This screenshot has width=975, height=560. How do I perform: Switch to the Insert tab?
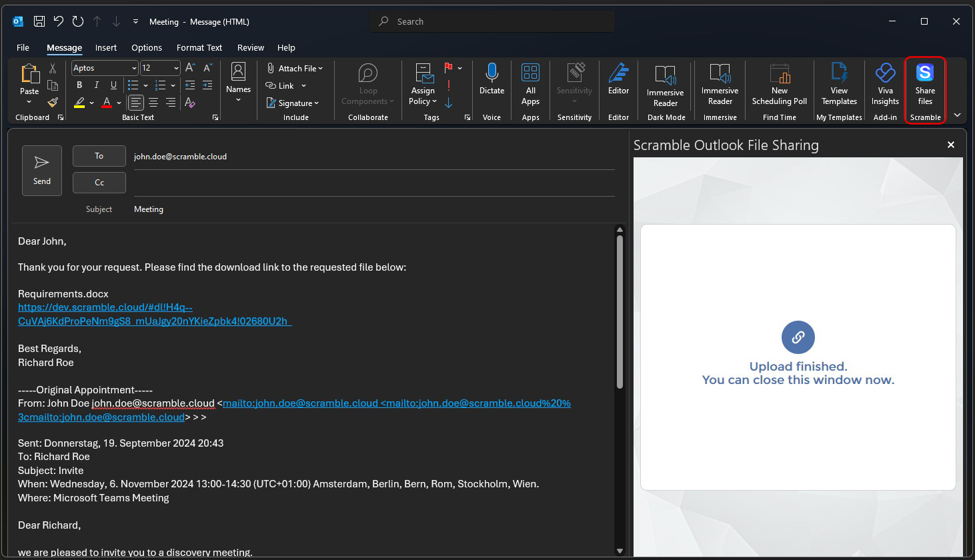[x=106, y=48]
